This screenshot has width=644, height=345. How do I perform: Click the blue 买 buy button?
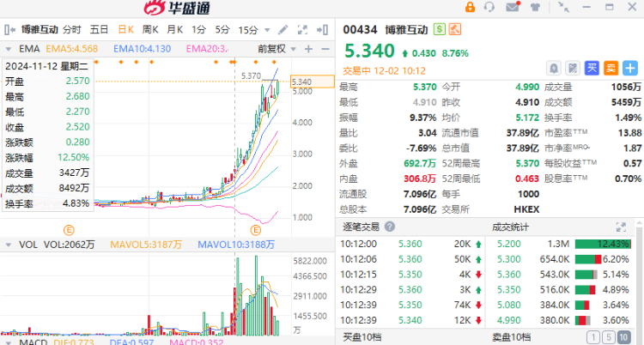pyautogui.click(x=592, y=68)
